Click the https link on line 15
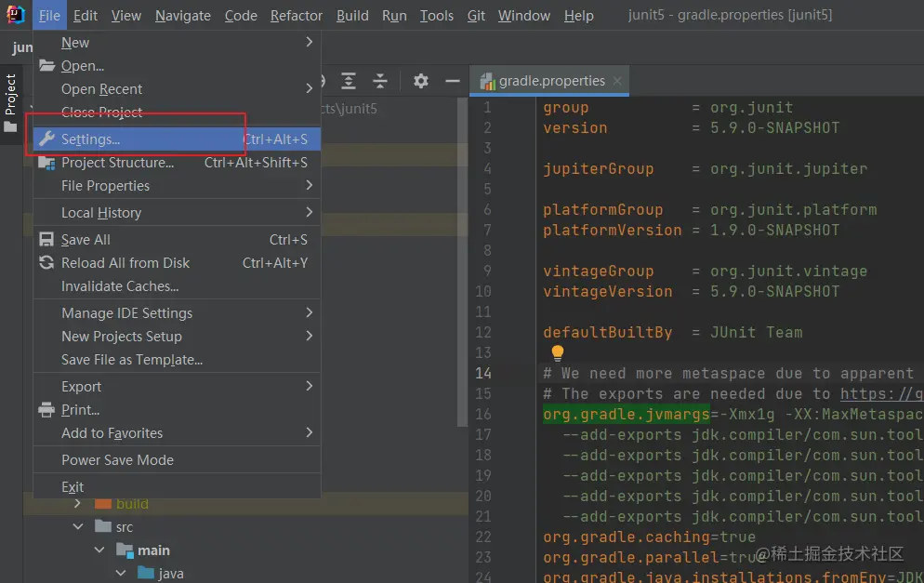 [881, 393]
